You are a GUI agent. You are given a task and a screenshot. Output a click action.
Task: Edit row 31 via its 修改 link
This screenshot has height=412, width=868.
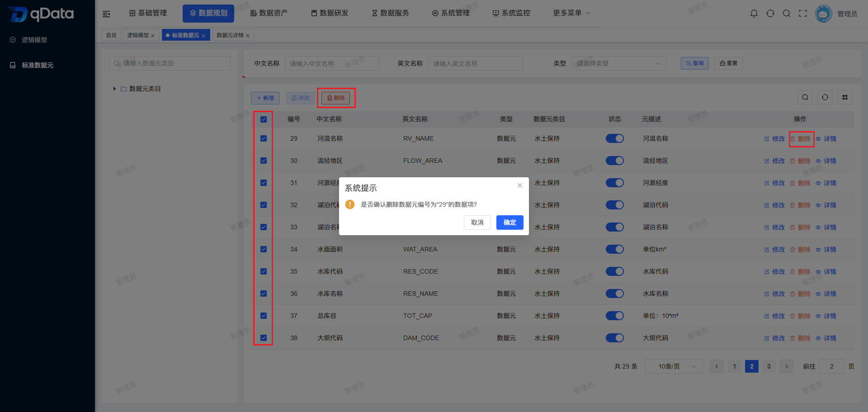tap(774, 183)
